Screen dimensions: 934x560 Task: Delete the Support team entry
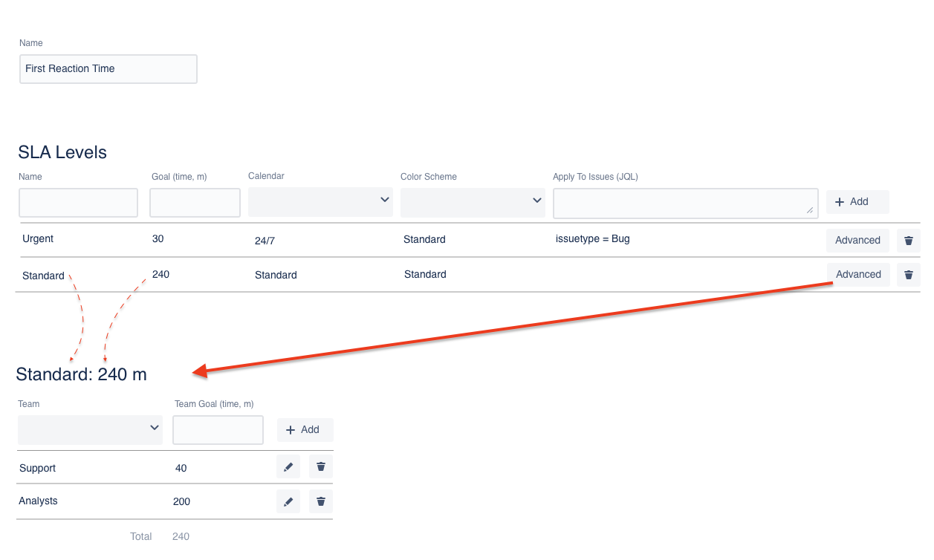[x=321, y=467]
